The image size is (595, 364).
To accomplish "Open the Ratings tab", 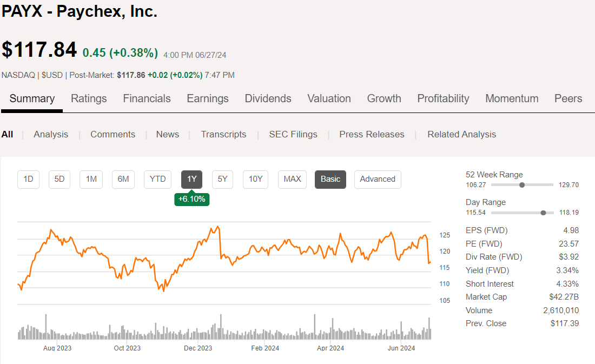I will pyautogui.click(x=89, y=98).
